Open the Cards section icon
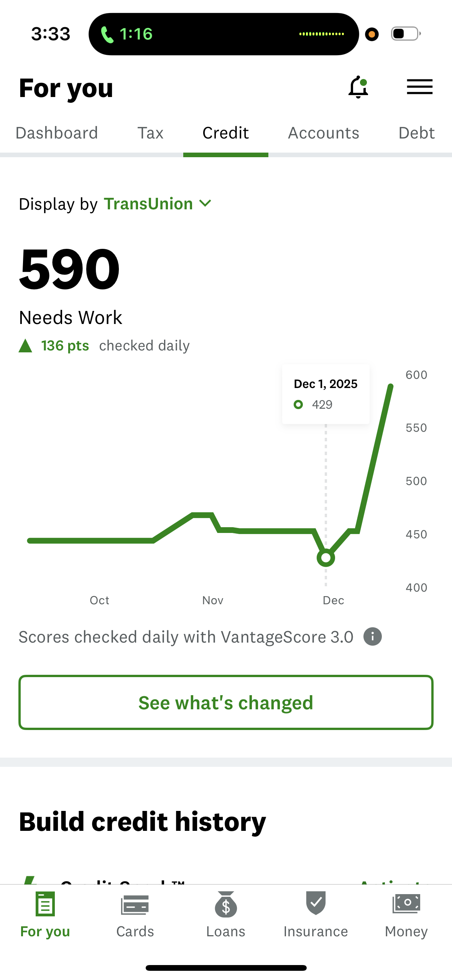The height and width of the screenshot is (980, 452). click(135, 905)
